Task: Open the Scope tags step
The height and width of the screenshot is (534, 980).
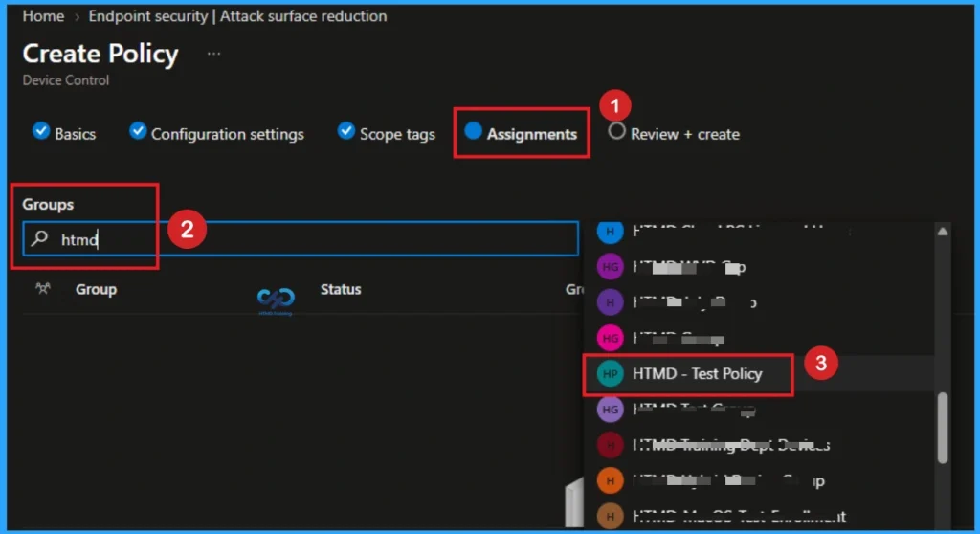Action: coord(387,133)
